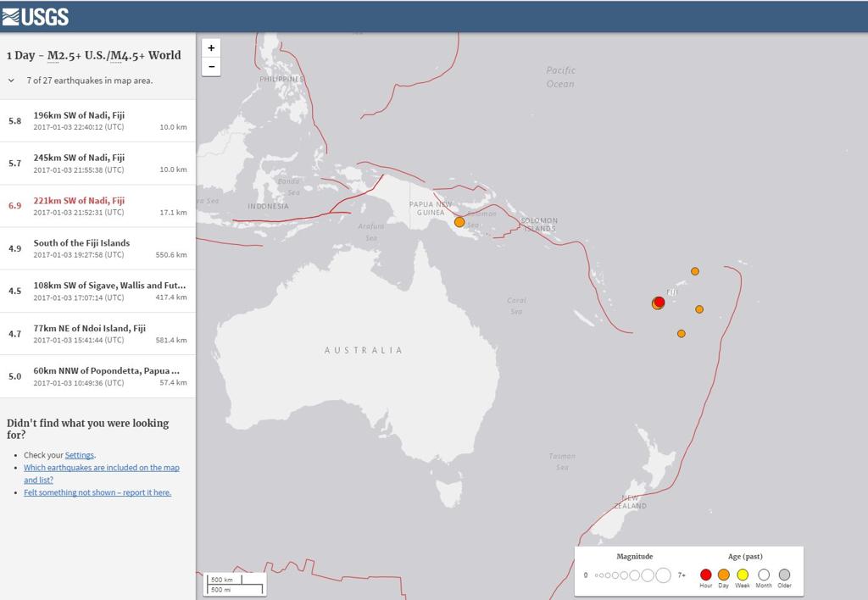Zoom in using the map plus button
This screenshot has height=600, width=868.
coord(211,48)
